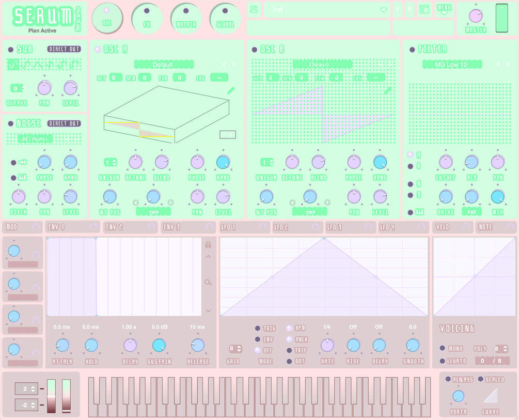
Task: Toggle the noise keytrack keyboard icon
Action: click(x=23, y=178)
